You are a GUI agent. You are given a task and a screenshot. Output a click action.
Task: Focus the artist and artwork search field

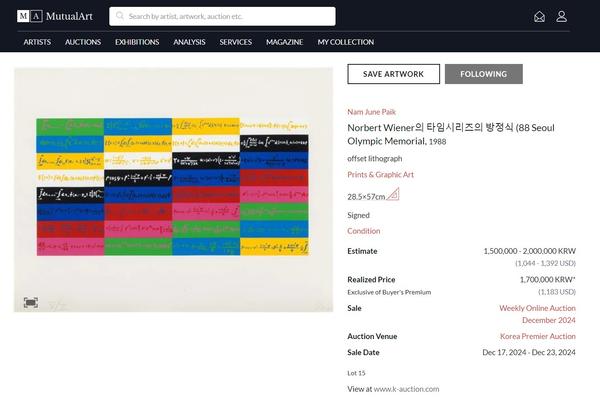[x=228, y=16]
